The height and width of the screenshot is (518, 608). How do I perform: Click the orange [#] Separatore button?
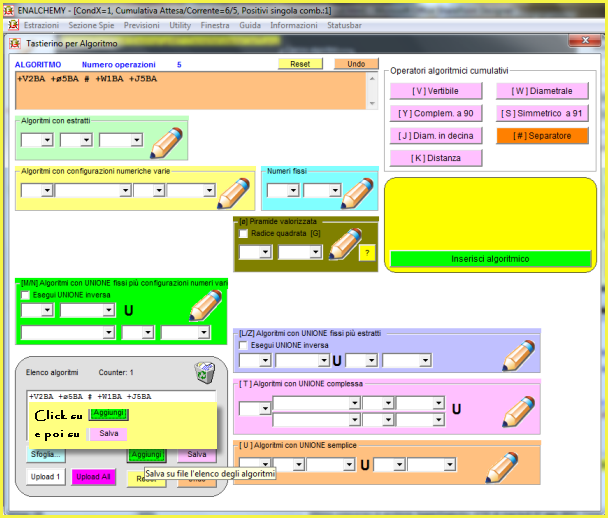click(542, 135)
